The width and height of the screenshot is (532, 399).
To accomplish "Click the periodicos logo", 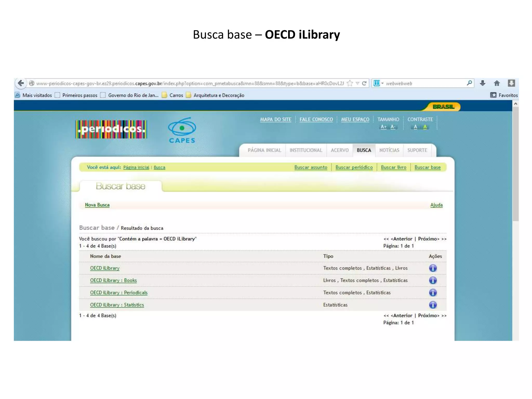I will pos(111,129).
